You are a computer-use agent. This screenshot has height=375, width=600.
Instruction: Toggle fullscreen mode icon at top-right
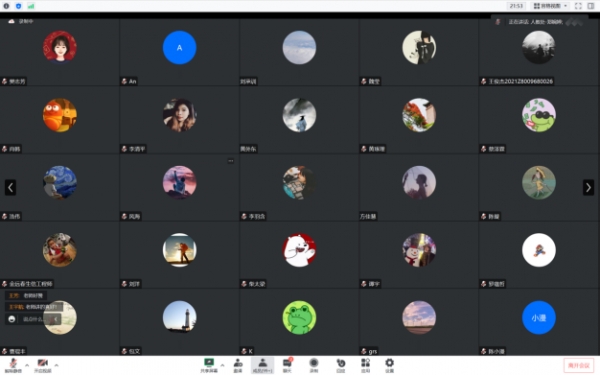pos(578,6)
